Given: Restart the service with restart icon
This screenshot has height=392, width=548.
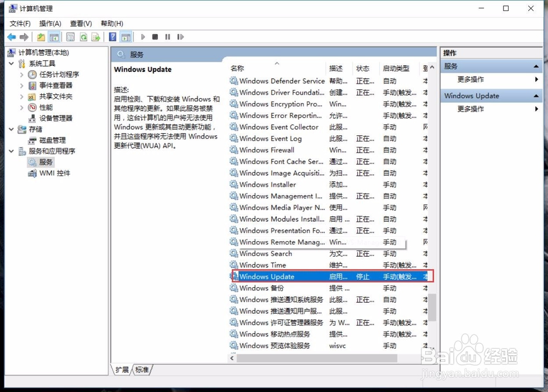Looking at the screenshot, I should coord(180,37).
